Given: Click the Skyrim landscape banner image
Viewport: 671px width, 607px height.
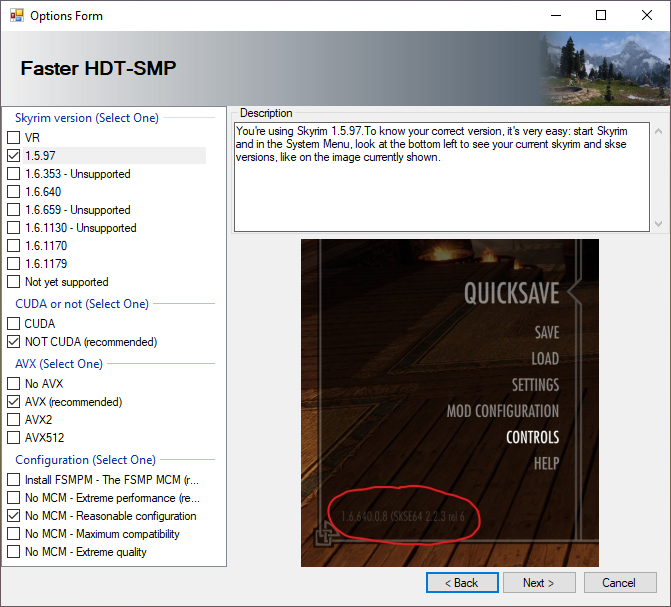Looking at the screenshot, I should coord(605,68).
